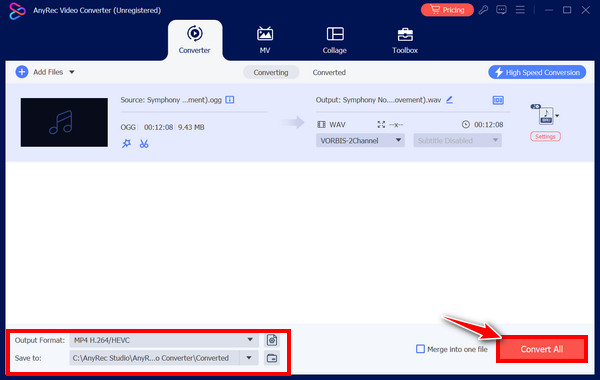
Task: Open output format custom settings icon
Action: pos(272,340)
